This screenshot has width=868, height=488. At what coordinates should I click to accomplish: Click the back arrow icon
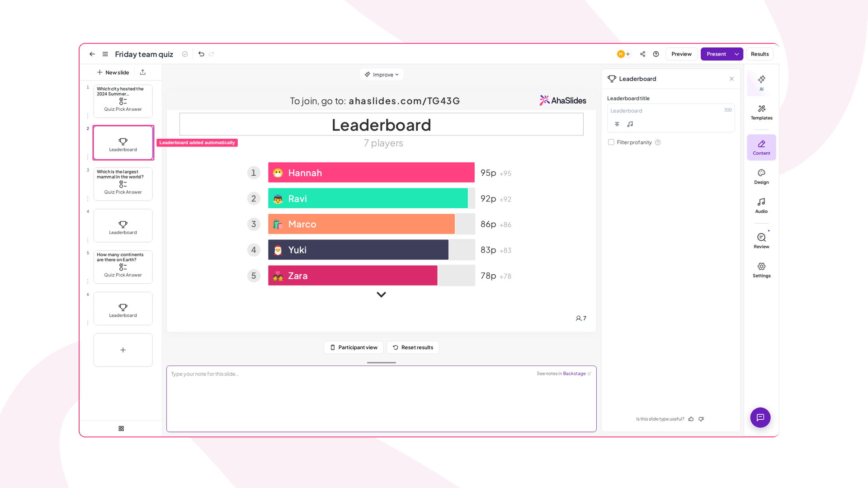[x=92, y=54]
